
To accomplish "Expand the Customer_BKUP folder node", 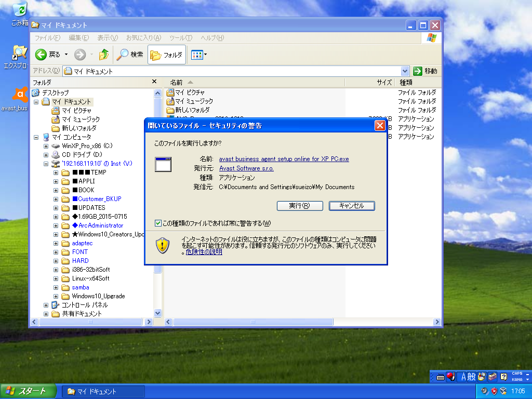I will click(56, 199).
